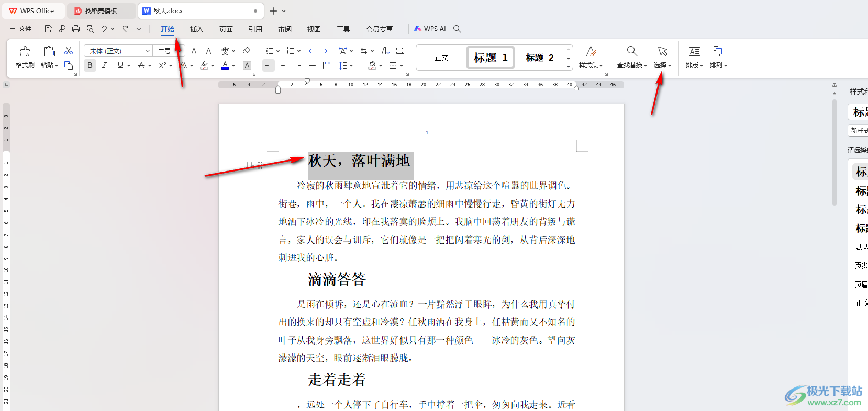Open Print Preview icon in quick toolbar
Viewport: 868px width, 411px height.
click(90, 29)
